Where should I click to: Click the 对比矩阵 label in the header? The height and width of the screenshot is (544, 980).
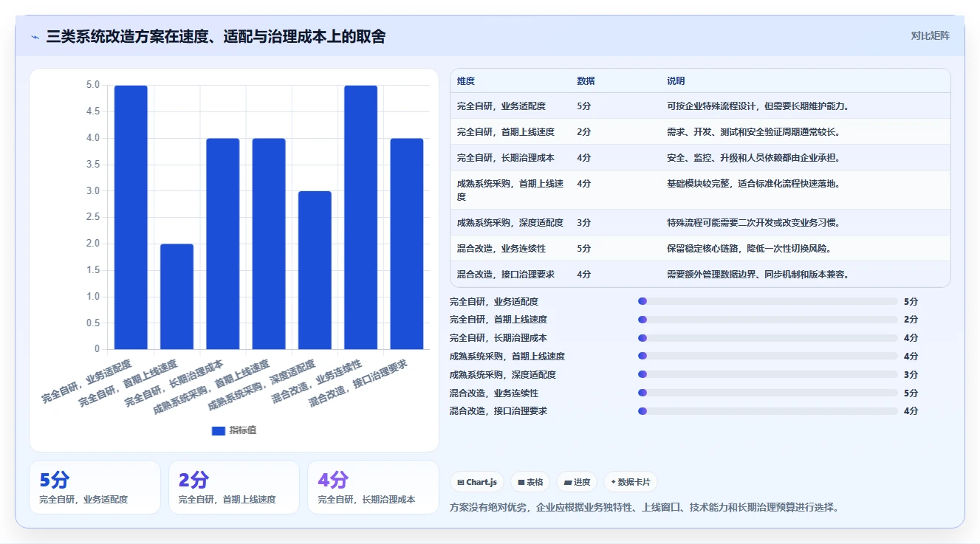[930, 35]
